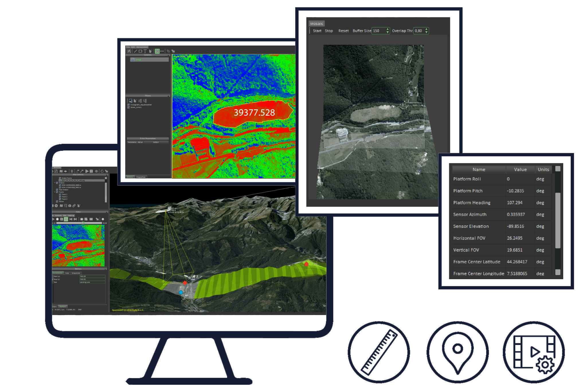Click the Landing site text field
This screenshot has width=587, height=392.
[x=92, y=282]
